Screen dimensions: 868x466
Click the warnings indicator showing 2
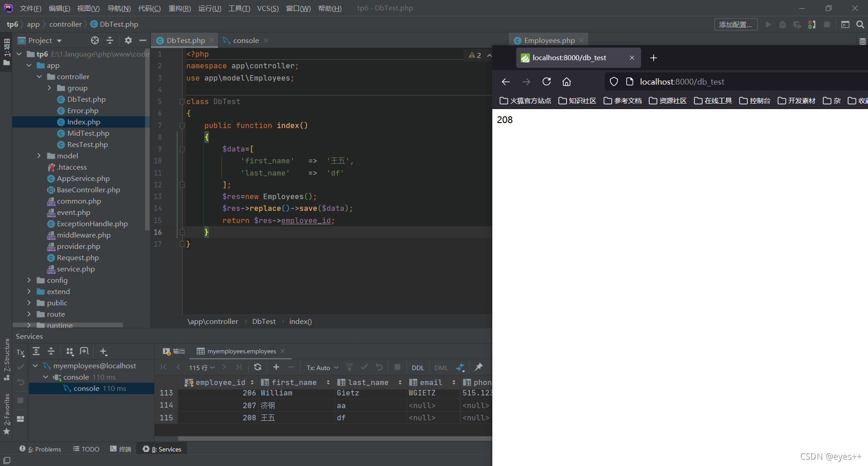[475, 55]
